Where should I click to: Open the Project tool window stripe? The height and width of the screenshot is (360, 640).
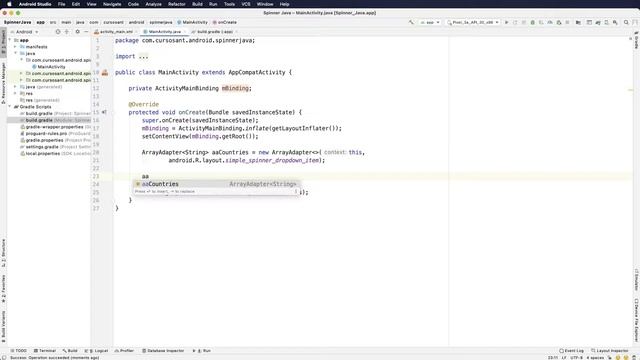3,43
